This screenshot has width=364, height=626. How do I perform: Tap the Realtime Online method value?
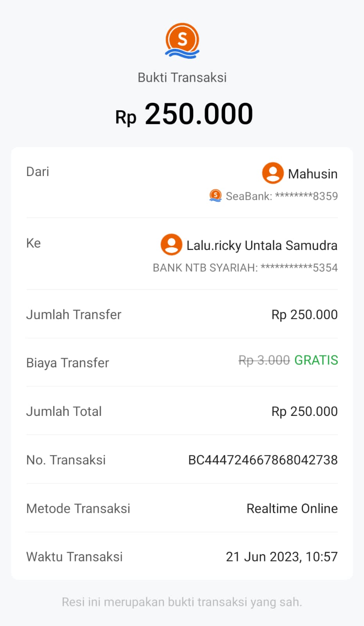[x=292, y=508]
